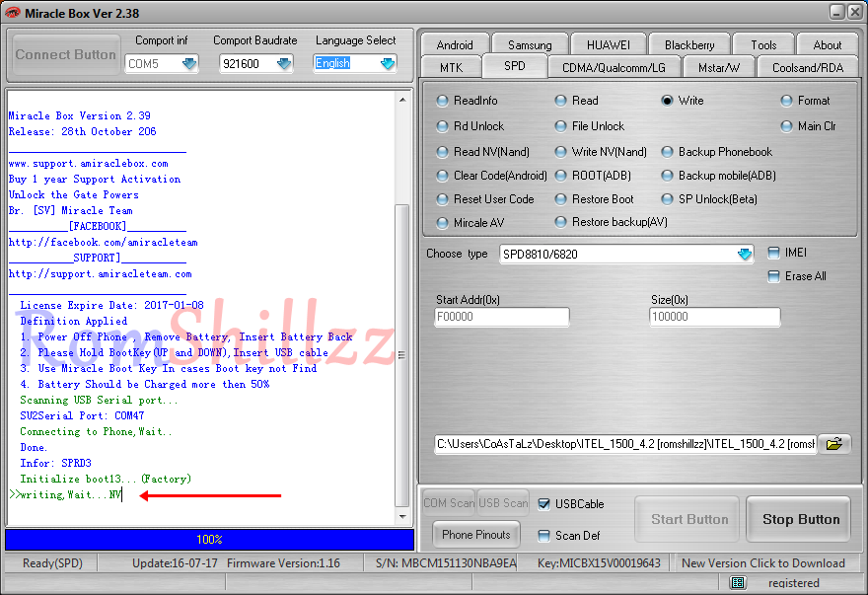Open the firmware file browse folder icon
Screen dimensions: 868x595
pyautogui.click(x=834, y=444)
